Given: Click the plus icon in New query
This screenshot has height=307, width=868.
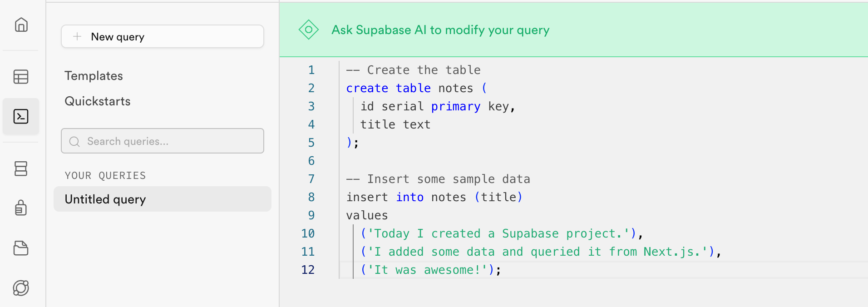Looking at the screenshot, I should (77, 36).
